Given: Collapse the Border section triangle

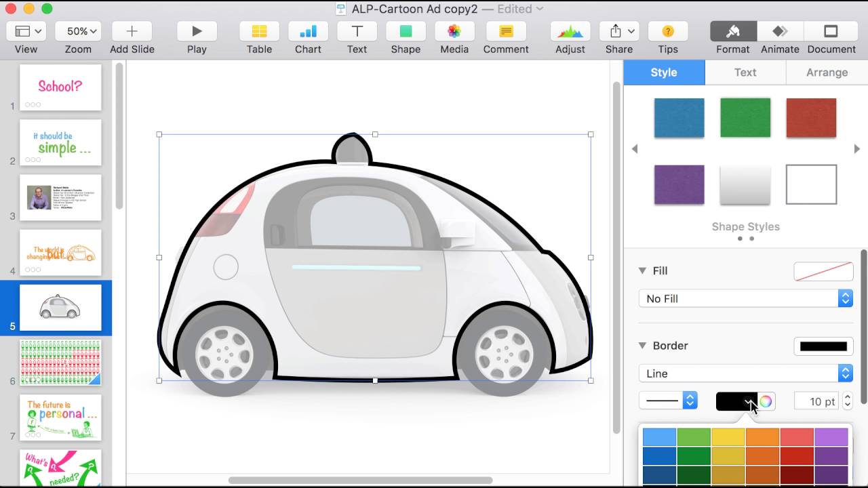Looking at the screenshot, I should (x=642, y=345).
